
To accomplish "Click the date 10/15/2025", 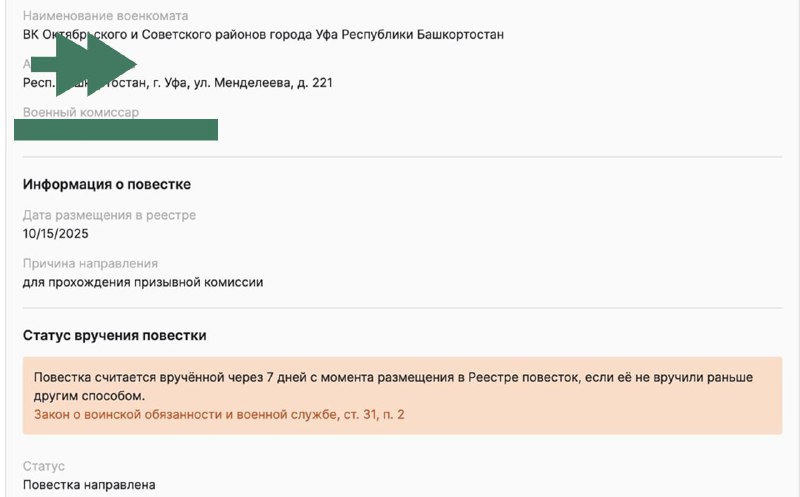I will coord(56,234).
